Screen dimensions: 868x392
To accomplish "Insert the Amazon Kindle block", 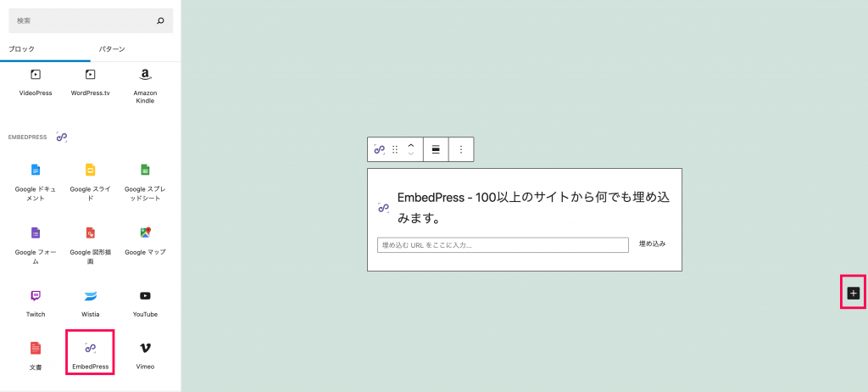I will 145,86.
